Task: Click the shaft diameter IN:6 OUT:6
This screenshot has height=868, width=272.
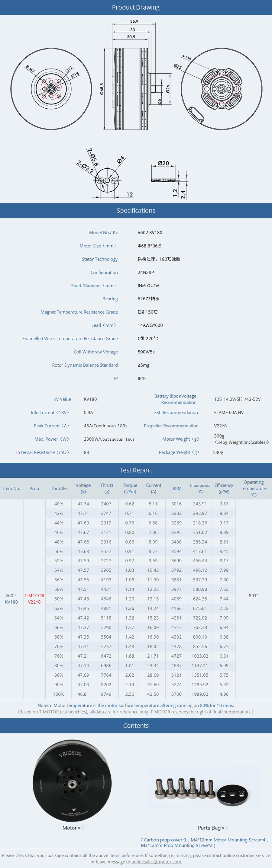Action: point(148,286)
